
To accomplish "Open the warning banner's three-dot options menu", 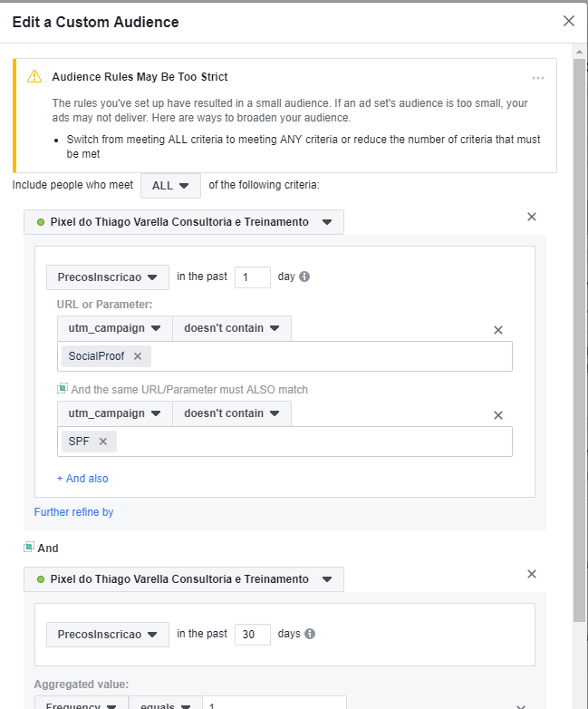I will (x=538, y=78).
